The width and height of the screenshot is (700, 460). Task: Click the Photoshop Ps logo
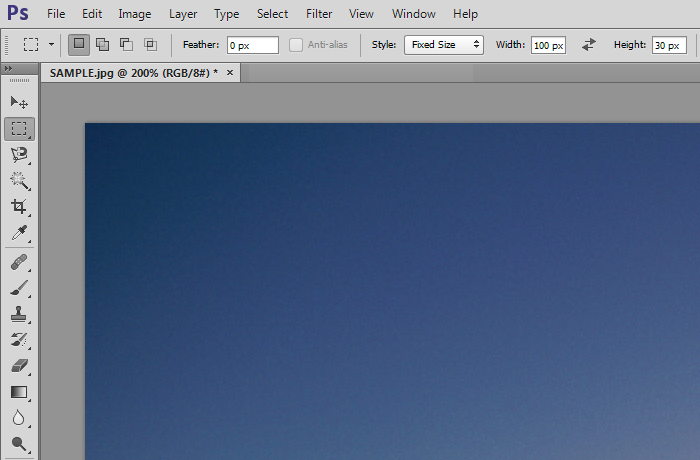[18, 13]
